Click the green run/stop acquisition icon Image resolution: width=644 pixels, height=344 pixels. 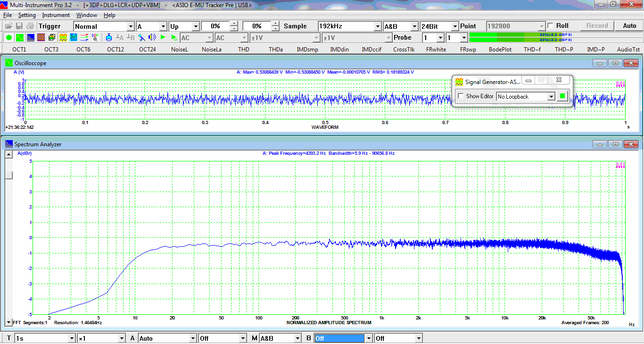coord(9,37)
